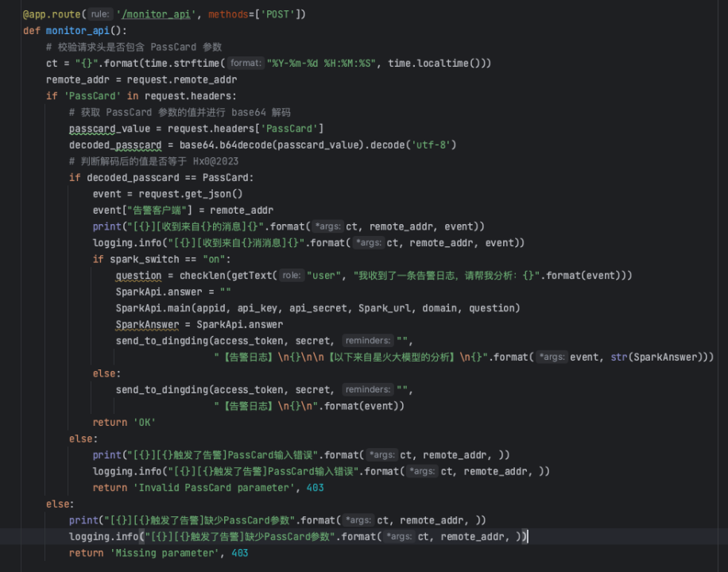Viewport: 728px width, 572px height.
Task: Click the api_secret argument
Action: (318, 308)
